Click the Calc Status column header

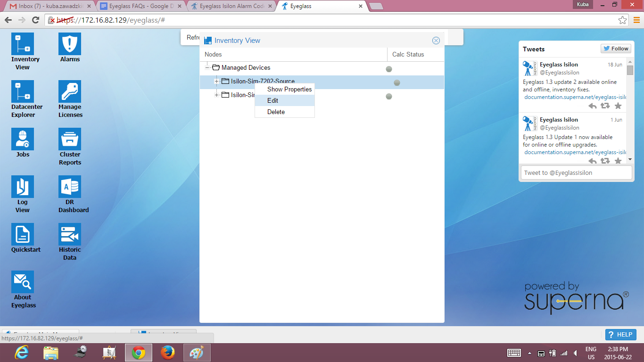click(x=416, y=55)
